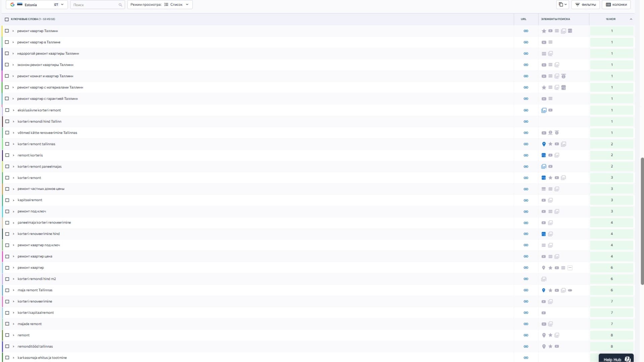Image resolution: width=644 pixels, height=362 pixels.
Task: Open Режим просмотра Список dropdown
Action: (160, 5)
